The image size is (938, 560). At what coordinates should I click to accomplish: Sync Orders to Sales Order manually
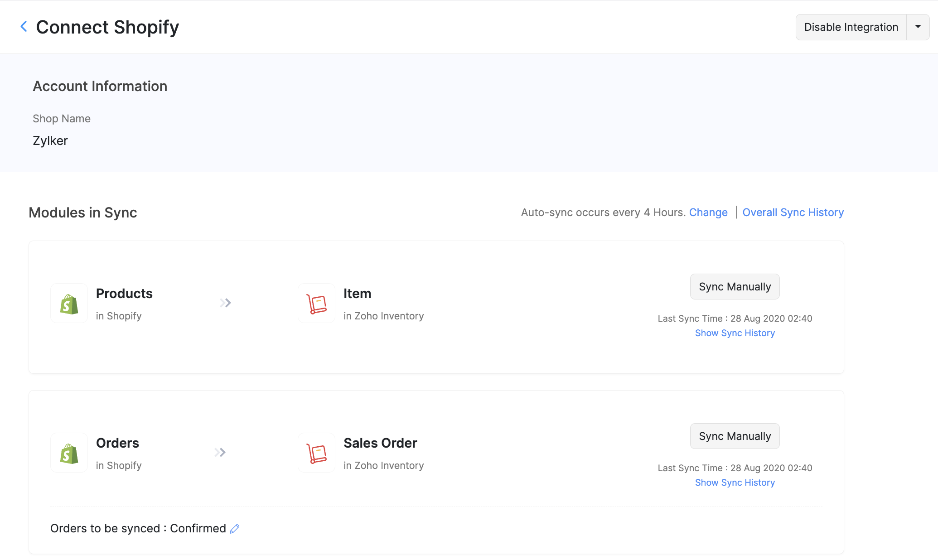pyautogui.click(x=735, y=436)
